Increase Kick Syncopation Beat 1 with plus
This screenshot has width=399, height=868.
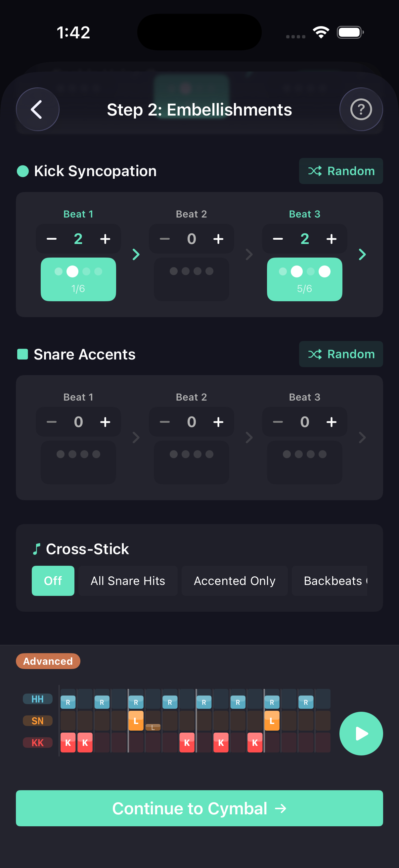coord(105,239)
